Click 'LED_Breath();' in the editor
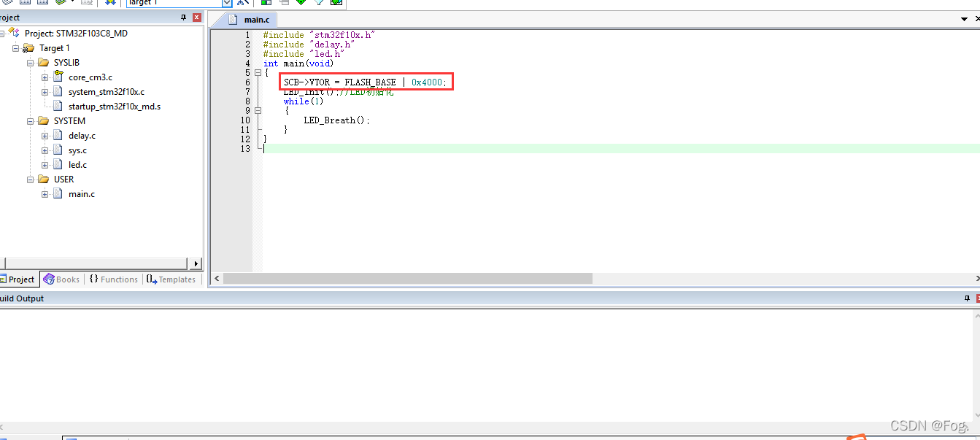The width and height of the screenshot is (980, 440). coord(337,120)
